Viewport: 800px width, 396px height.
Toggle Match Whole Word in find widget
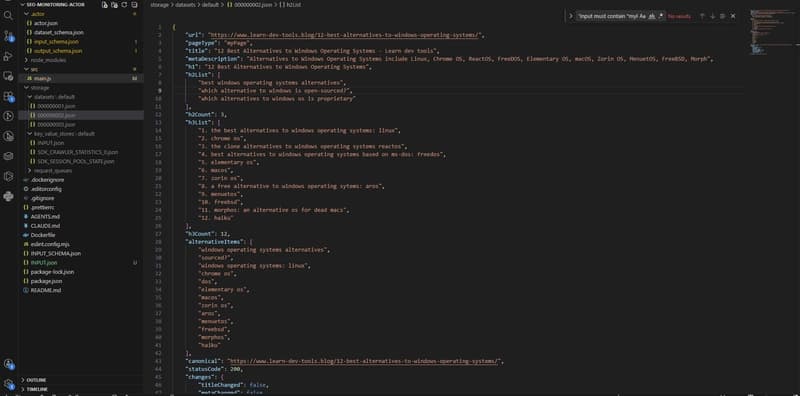pyautogui.click(x=652, y=16)
